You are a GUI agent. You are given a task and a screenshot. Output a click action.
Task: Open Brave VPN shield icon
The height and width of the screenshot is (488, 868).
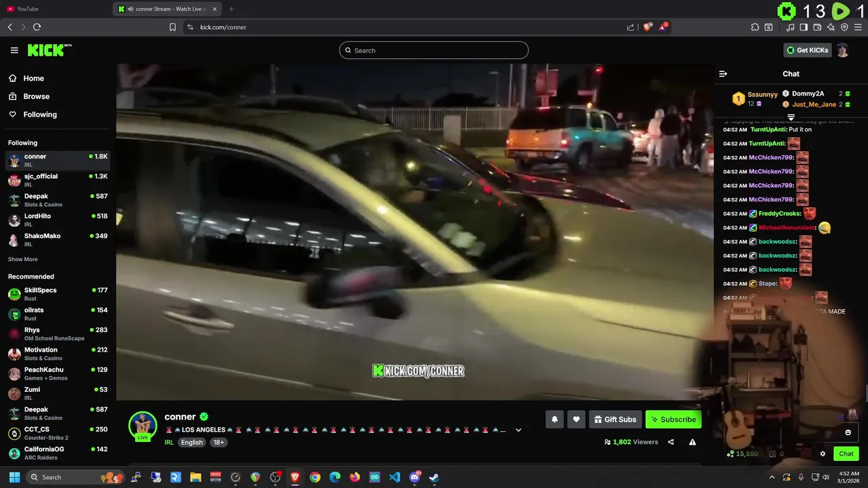pyautogui.click(x=844, y=27)
